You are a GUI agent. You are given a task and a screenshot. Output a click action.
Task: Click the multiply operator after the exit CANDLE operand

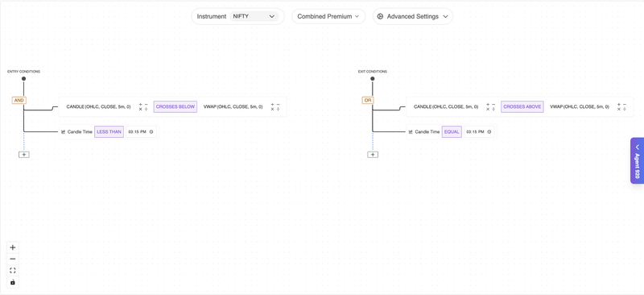[x=488, y=110]
